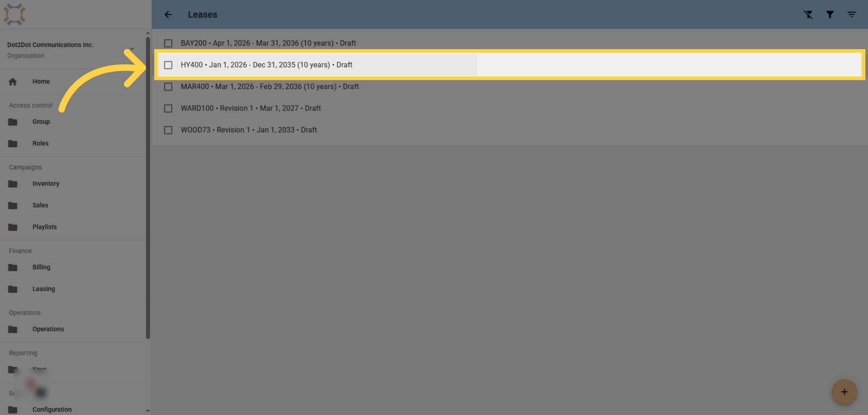Open Operations in the sidebar
Screen dimensions: 868x415
(72, 329)
